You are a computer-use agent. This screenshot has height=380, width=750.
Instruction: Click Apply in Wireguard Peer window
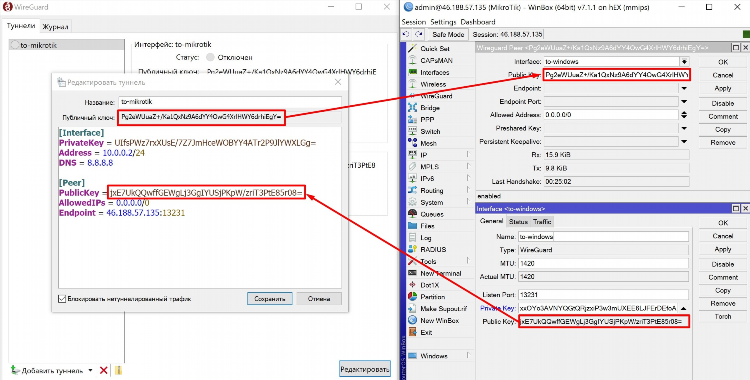point(723,89)
